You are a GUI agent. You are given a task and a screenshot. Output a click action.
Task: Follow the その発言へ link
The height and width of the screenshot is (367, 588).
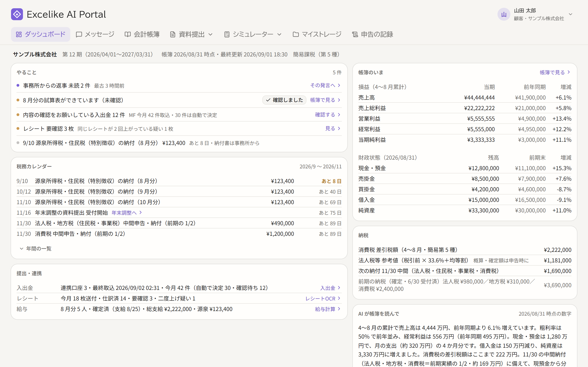[x=325, y=85]
